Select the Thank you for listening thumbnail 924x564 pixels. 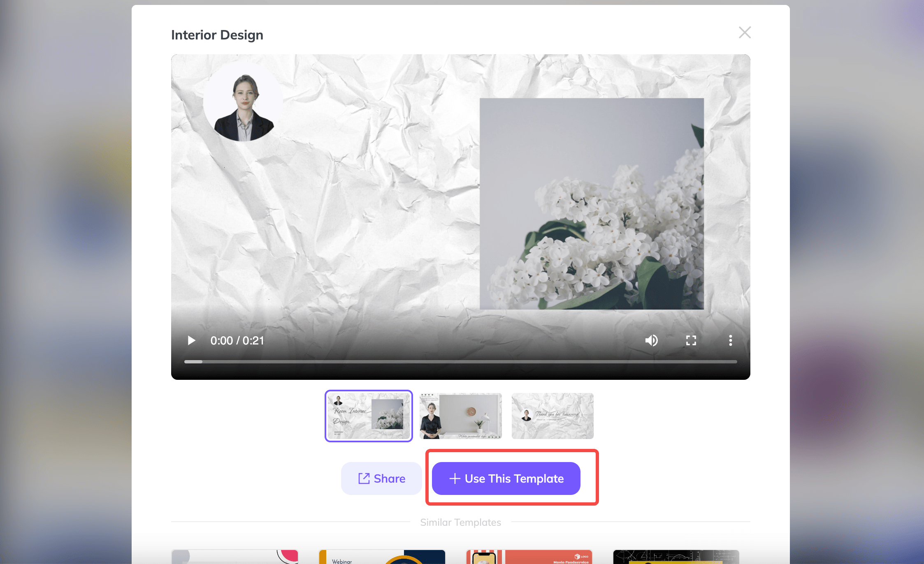pyautogui.click(x=553, y=416)
